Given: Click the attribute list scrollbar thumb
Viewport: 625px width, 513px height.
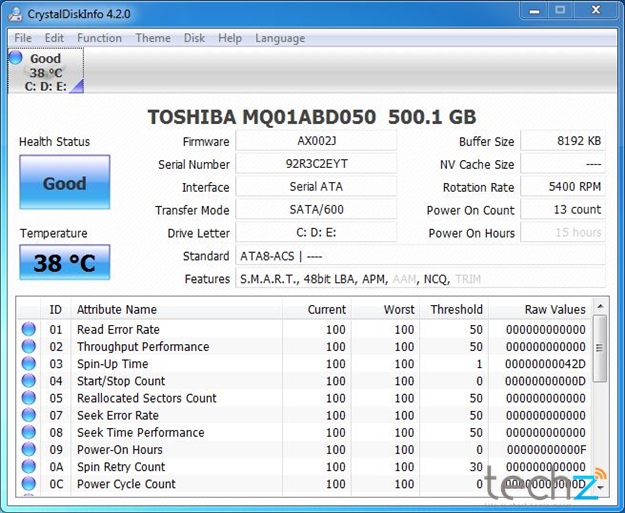Looking at the screenshot, I should (600, 348).
